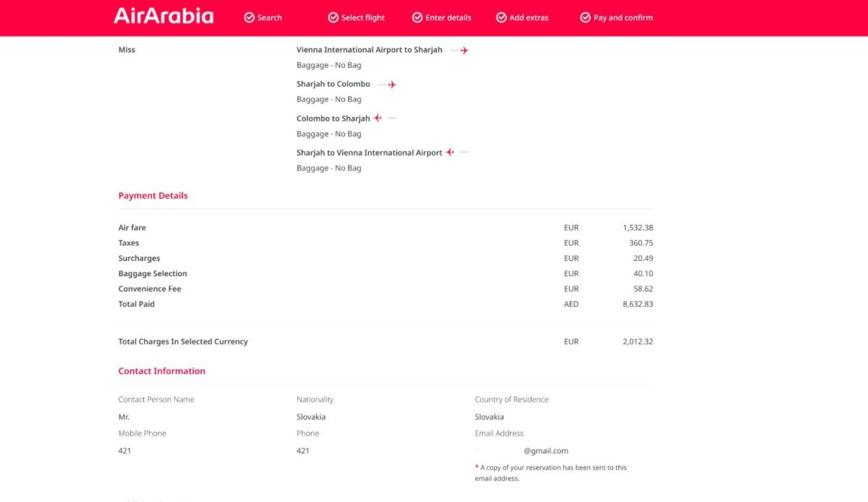Image resolution: width=868 pixels, height=502 pixels.
Task: Go to the Select flight step
Action: (x=363, y=17)
